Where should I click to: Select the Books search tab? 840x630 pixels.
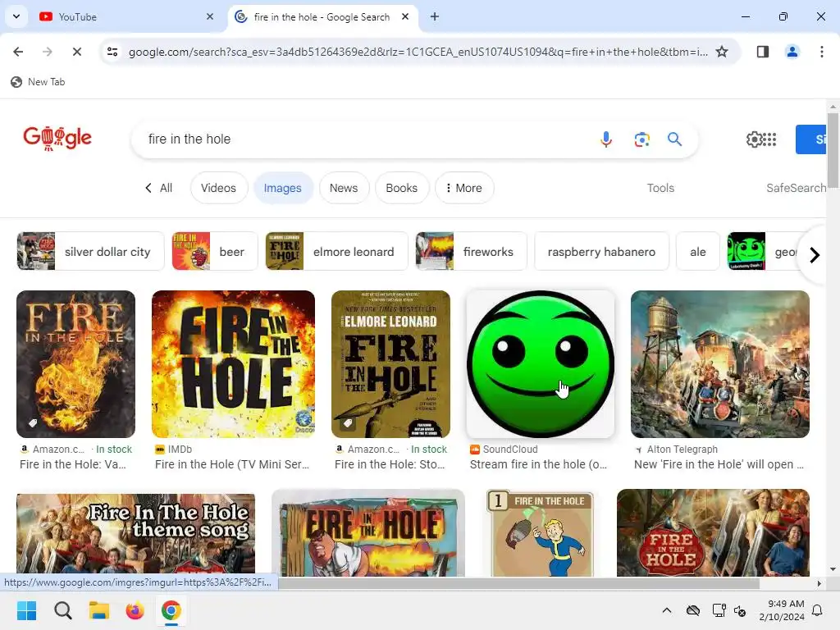(x=401, y=188)
